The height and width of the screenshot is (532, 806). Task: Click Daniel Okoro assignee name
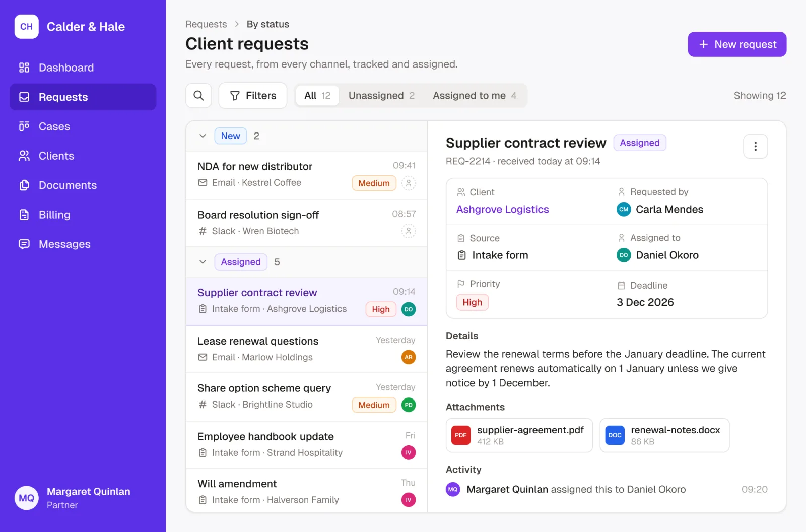[x=667, y=255]
